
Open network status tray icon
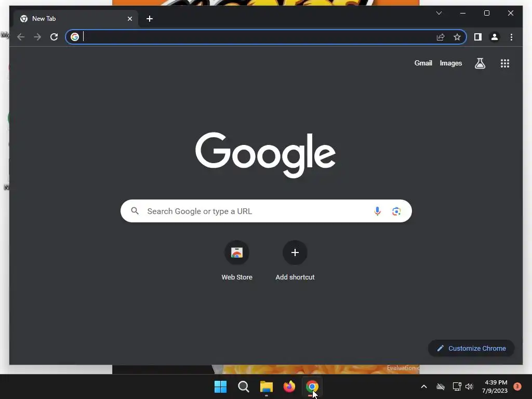(x=457, y=387)
